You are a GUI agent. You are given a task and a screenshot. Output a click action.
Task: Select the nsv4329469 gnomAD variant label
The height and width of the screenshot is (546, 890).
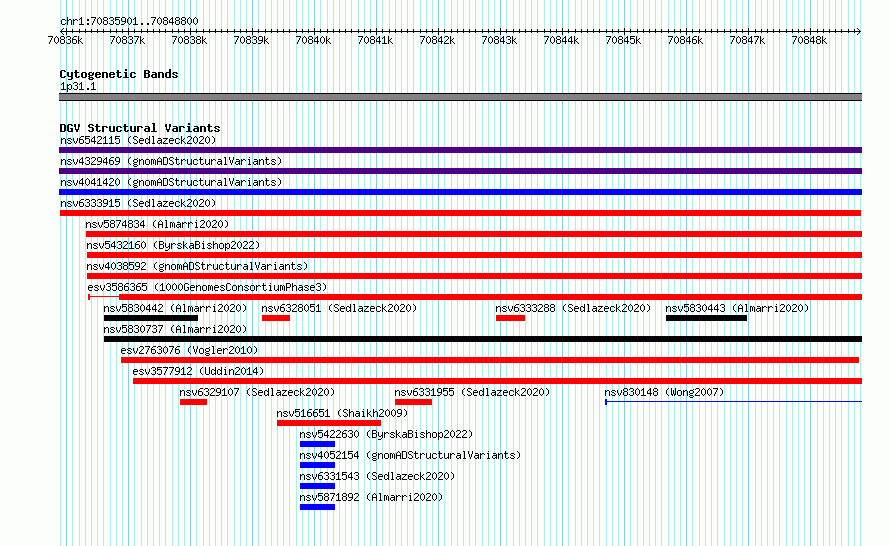(171, 161)
